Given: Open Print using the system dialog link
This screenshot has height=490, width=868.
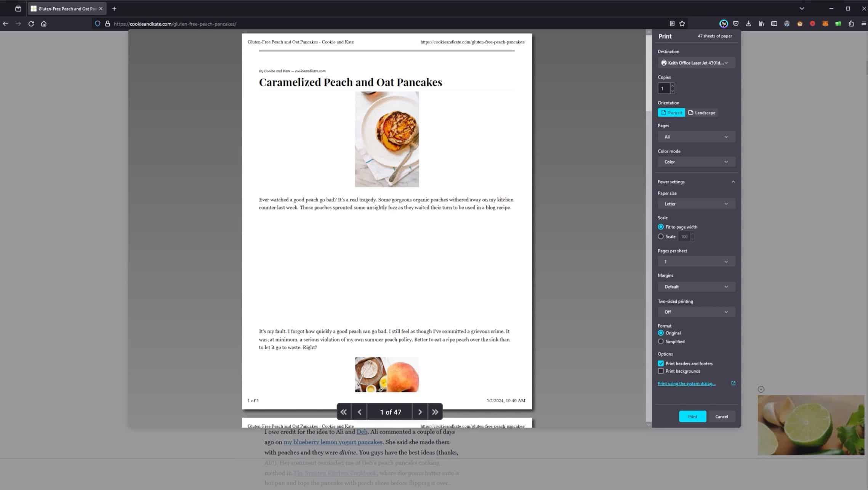Looking at the screenshot, I should (x=686, y=384).
